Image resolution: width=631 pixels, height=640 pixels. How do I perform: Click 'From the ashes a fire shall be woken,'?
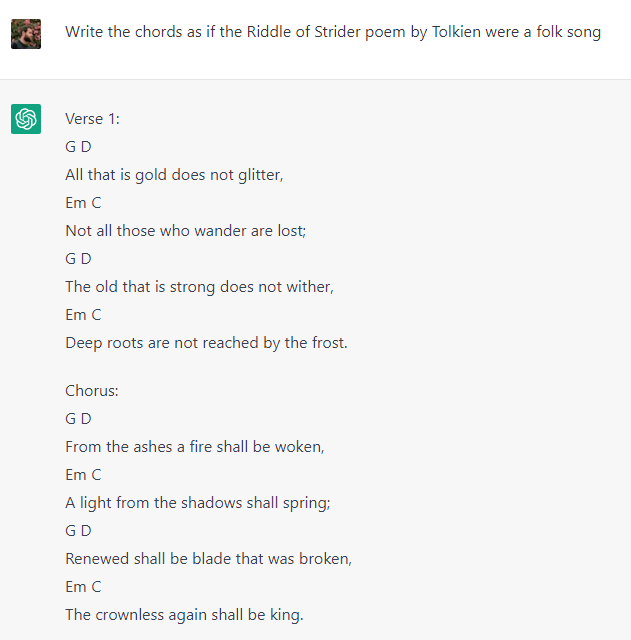195,447
